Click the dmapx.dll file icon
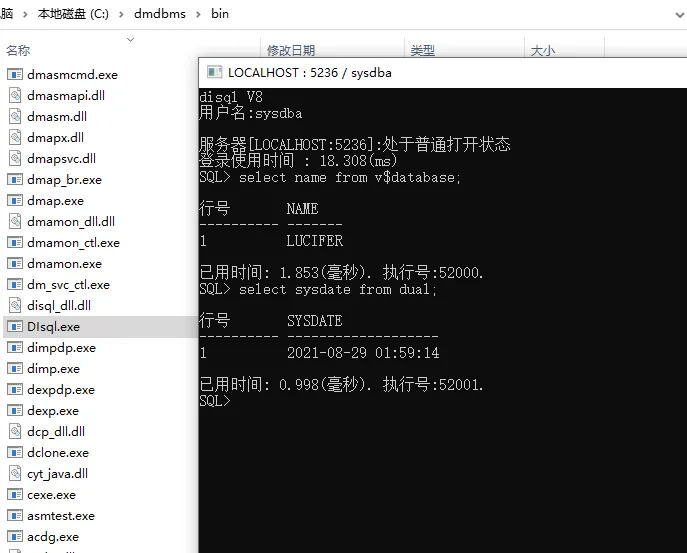The image size is (687, 553). click(15, 138)
